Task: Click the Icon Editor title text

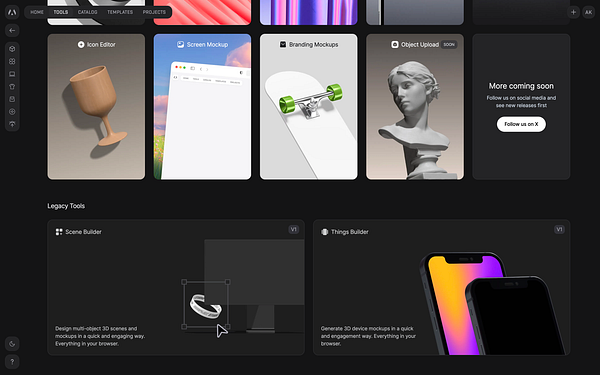Action: point(101,45)
